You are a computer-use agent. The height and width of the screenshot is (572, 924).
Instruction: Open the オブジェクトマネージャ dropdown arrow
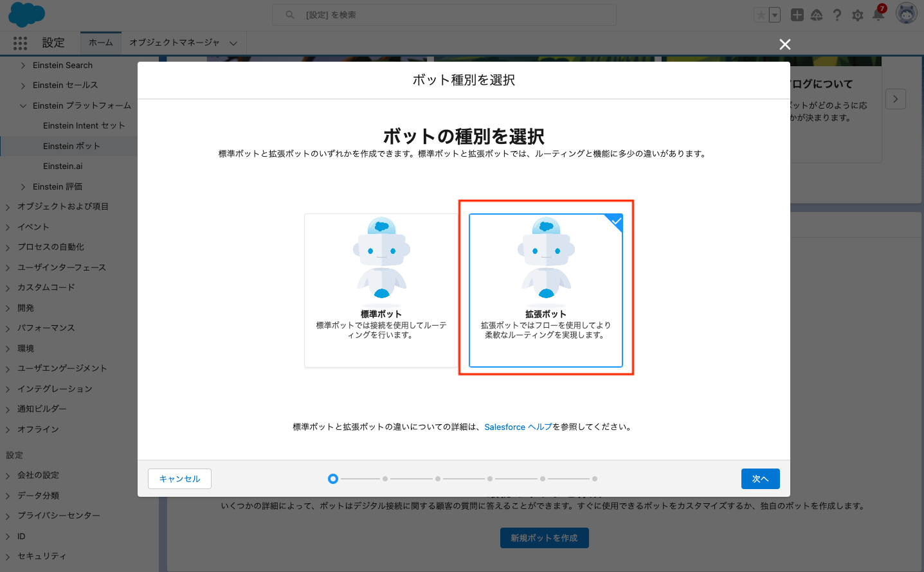click(x=233, y=43)
